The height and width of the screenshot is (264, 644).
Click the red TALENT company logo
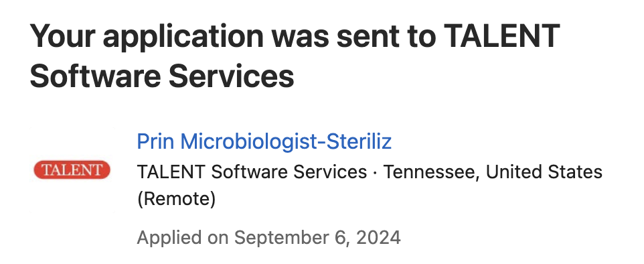(72, 170)
